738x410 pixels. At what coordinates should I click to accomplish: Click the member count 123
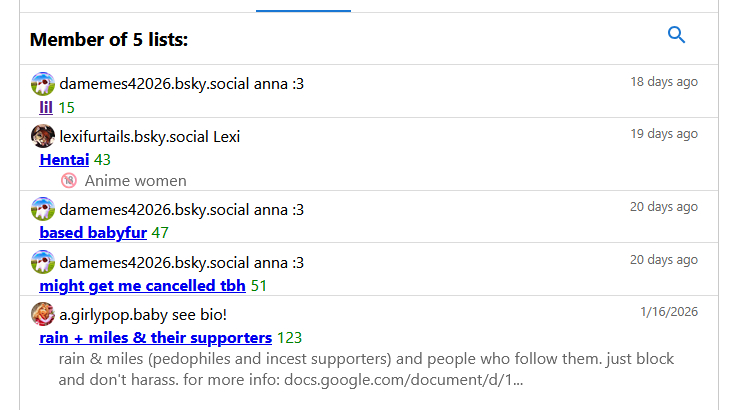tap(290, 338)
